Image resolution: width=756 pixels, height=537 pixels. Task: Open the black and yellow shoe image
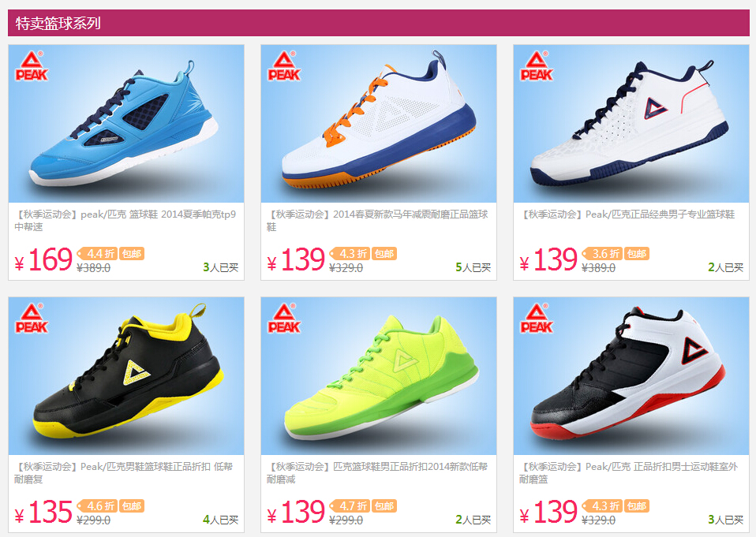point(126,375)
